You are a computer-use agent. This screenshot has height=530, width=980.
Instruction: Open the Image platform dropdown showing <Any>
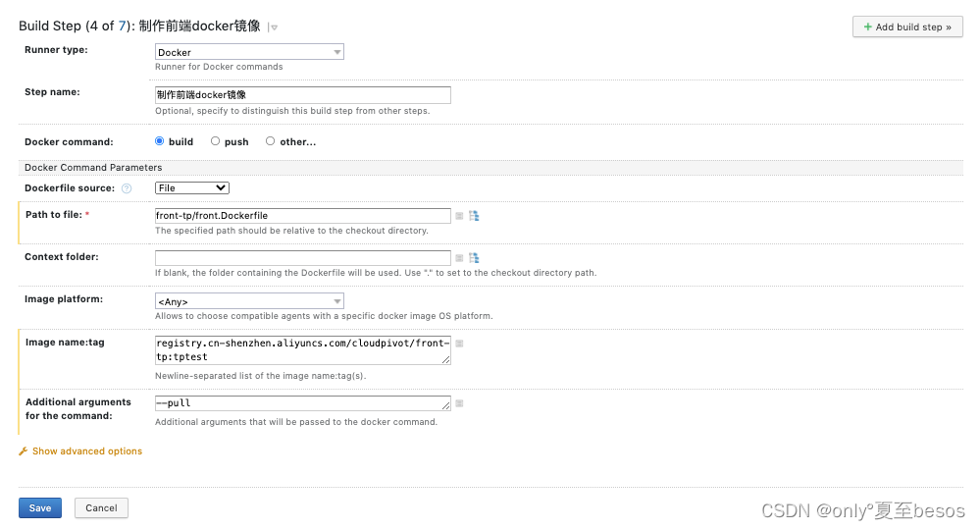point(249,301)
